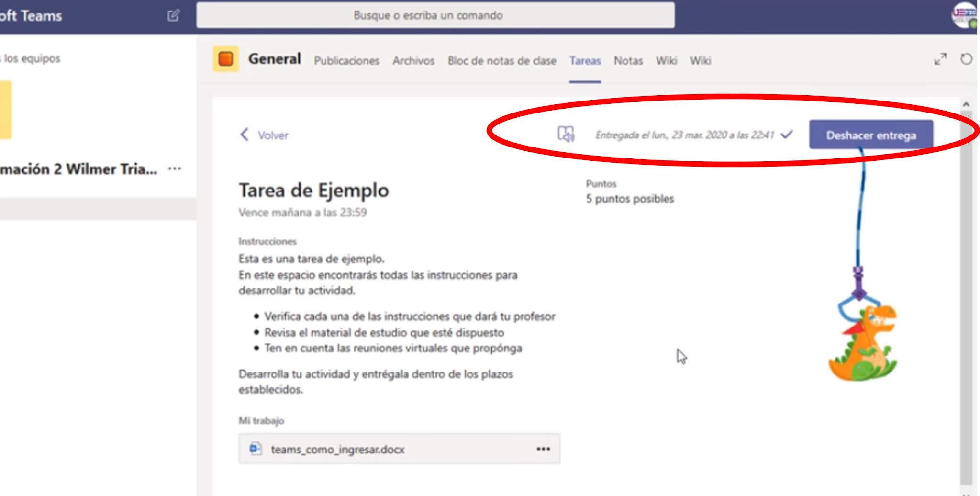Viewport: 980px width, 496px height.
Task: Click the 'Entregada el lun., 23 mar. 2020' status
Action: (685, 135)
